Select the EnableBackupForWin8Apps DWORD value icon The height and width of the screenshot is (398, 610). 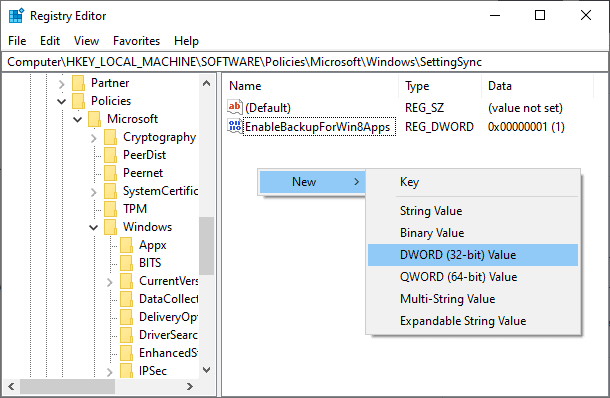[x=235, y=126]
